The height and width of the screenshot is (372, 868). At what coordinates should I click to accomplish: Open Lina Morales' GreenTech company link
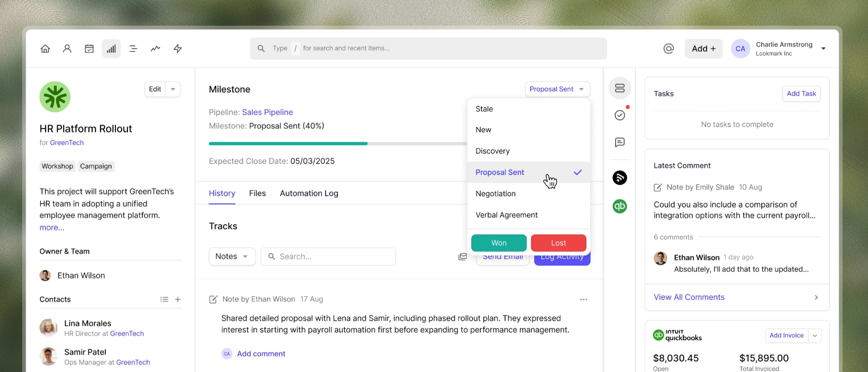click(x=127, y=334)
